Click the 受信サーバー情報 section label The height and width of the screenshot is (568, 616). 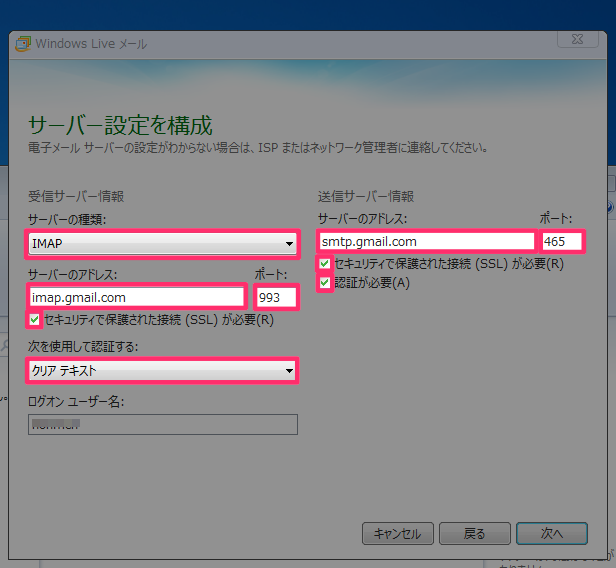[76, 196]
